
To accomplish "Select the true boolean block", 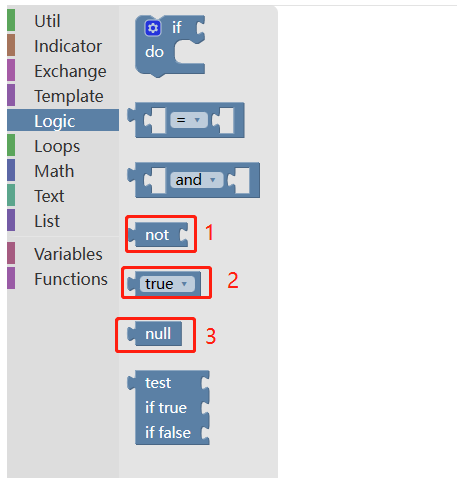I will pos(164,284).
